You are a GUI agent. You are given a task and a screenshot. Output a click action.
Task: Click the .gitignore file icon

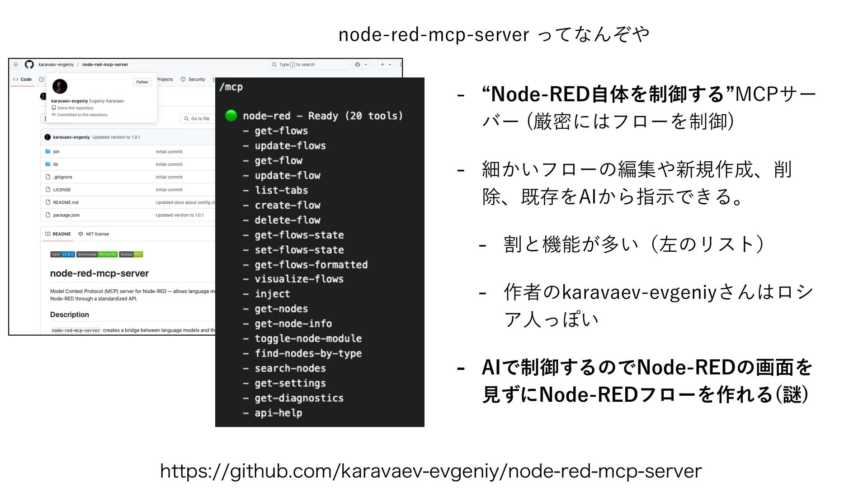(x=48, y=177)
